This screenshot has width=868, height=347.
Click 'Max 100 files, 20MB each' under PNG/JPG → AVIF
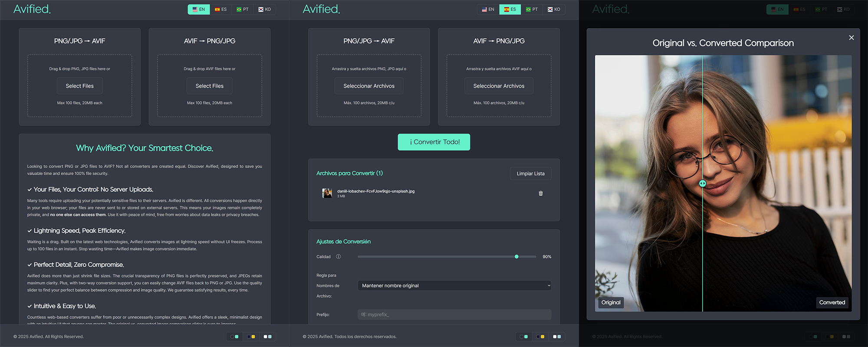coord(79,103)
